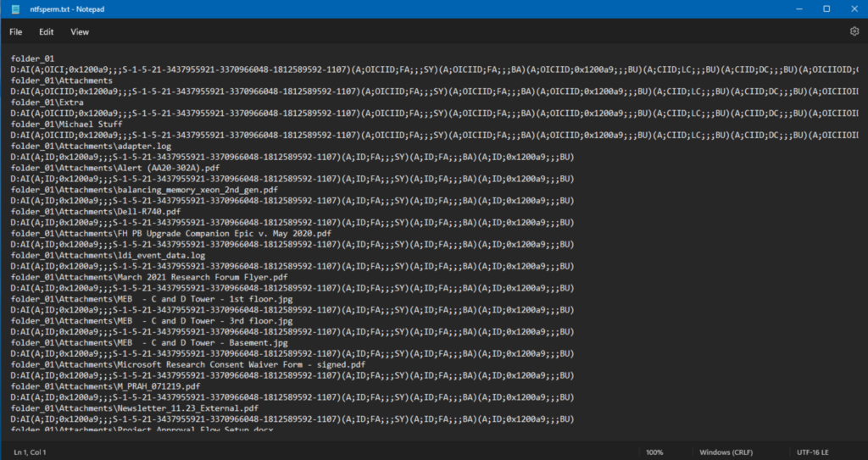
Task: Click the Newsletter_11.23_External.pdf line
Action: [135, 408]
